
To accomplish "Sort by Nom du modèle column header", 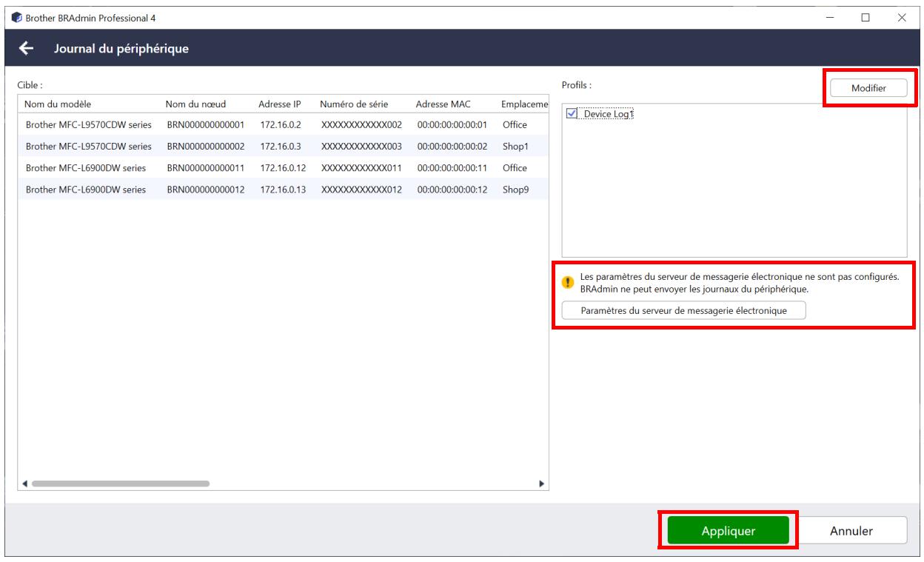I will tap(58, 104).
